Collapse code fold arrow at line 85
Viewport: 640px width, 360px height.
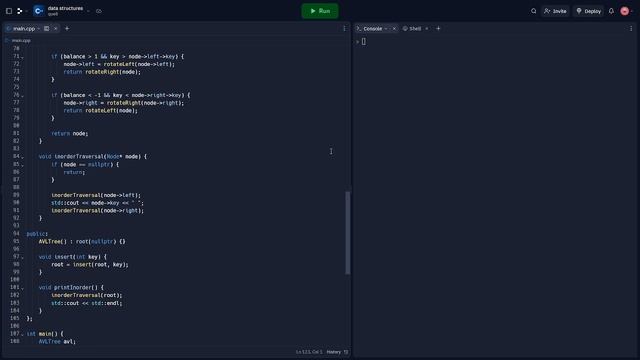[x=22, y=165]
